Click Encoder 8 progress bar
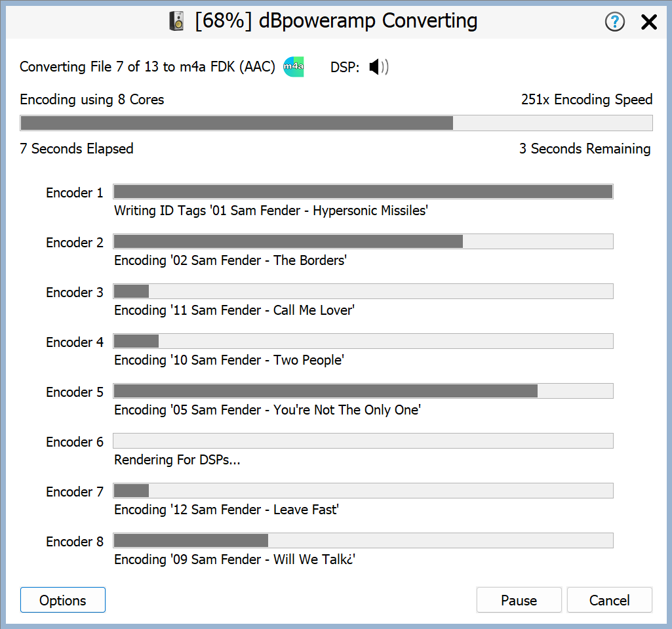This screenshot has width=672, height=629. coord(363,540)
